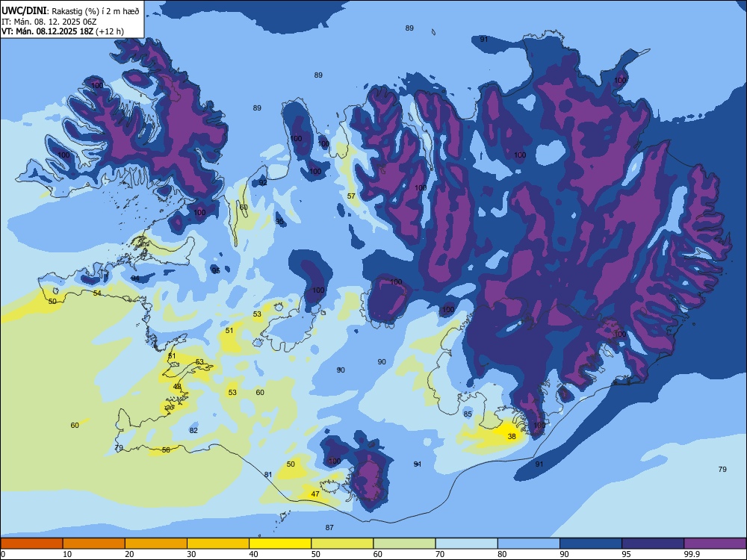Click the 38 humidity value on the map
This screenshot has height=560, width=747.
(x=512, y=436)
